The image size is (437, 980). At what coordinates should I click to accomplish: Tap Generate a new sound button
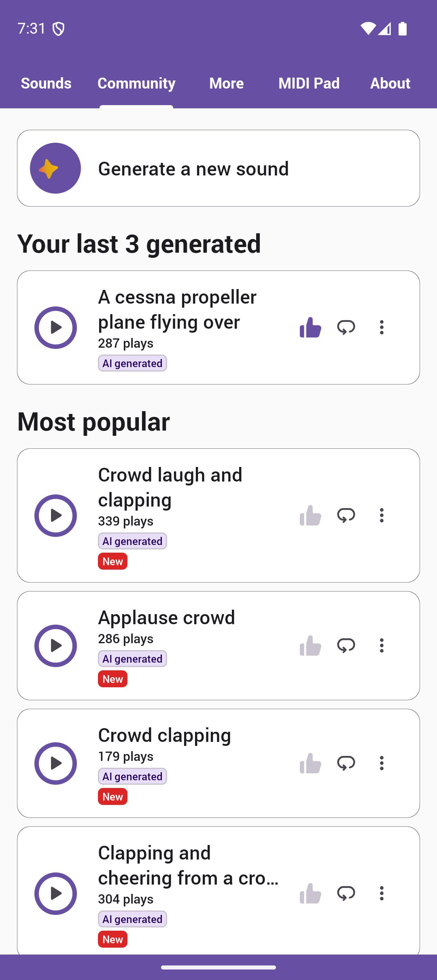point(218,168)
